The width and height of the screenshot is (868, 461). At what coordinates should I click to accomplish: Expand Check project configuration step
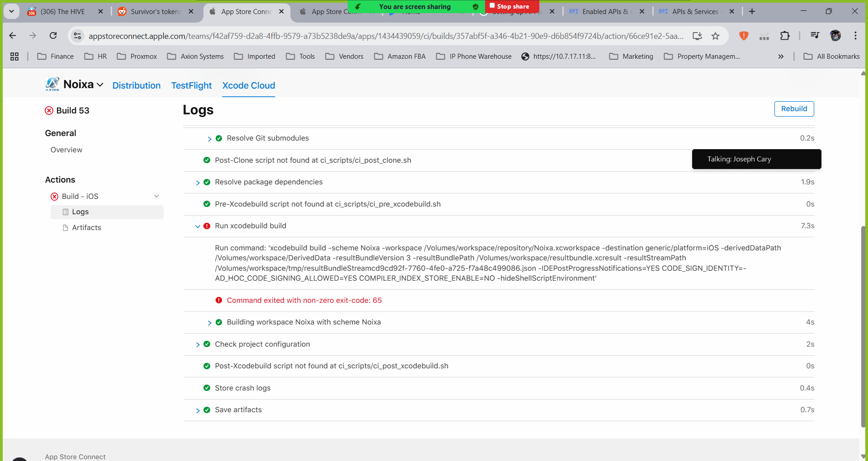[198, 344]
